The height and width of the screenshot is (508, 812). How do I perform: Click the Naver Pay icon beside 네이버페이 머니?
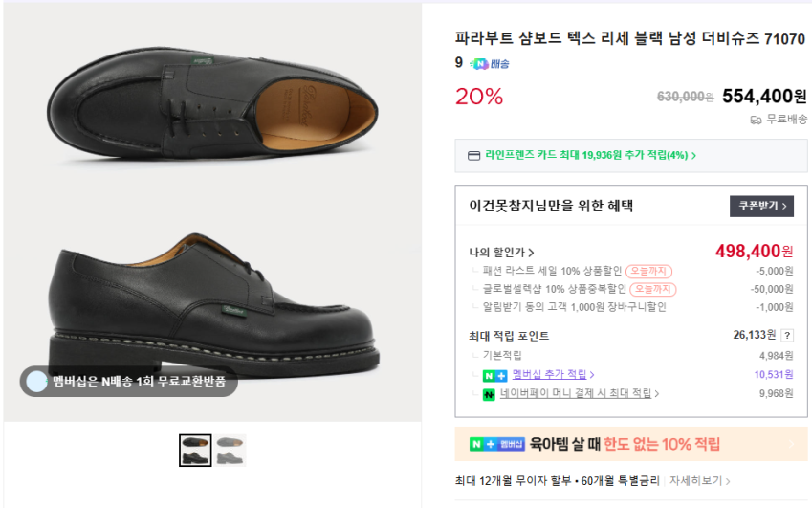[489, 393]
